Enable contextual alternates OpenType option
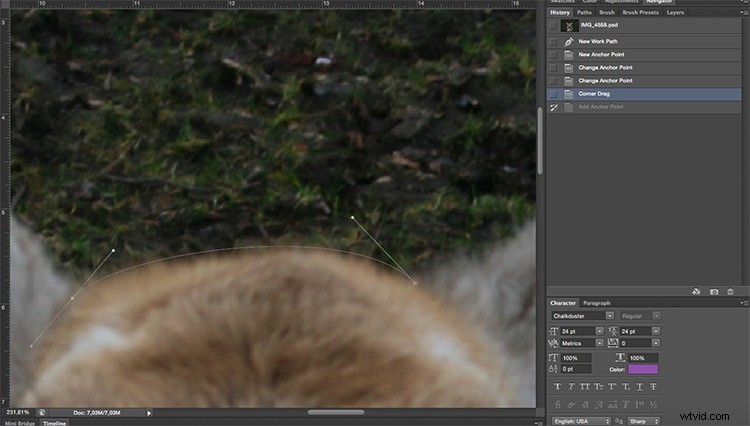The height and width of the screenshot is (426, 750). (571, 404)
